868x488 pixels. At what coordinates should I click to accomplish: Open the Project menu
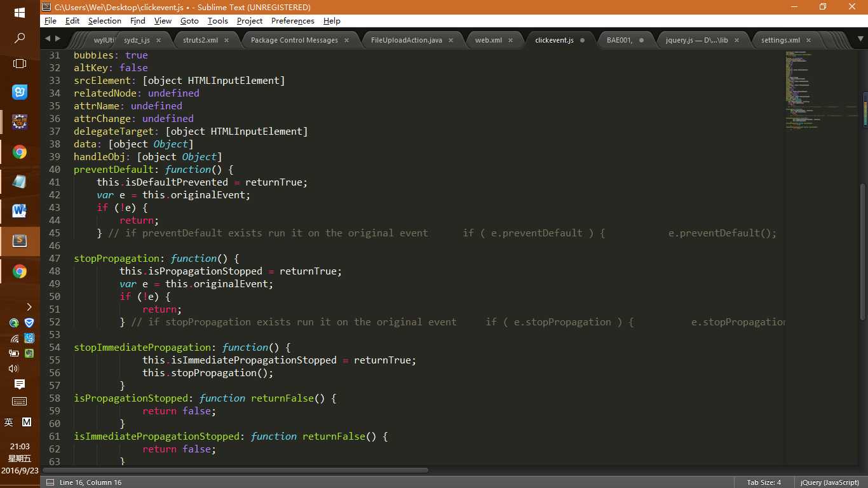coord(250,20)
